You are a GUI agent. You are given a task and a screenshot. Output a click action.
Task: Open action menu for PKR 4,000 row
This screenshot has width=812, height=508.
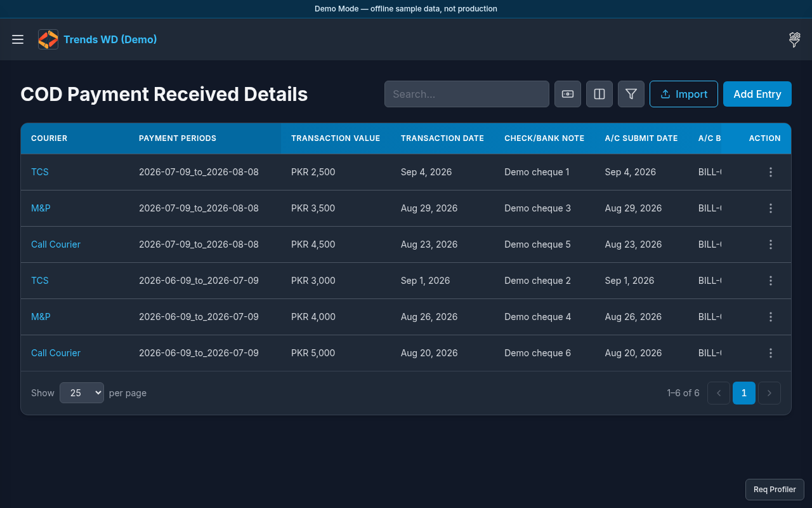coord(771,317)
